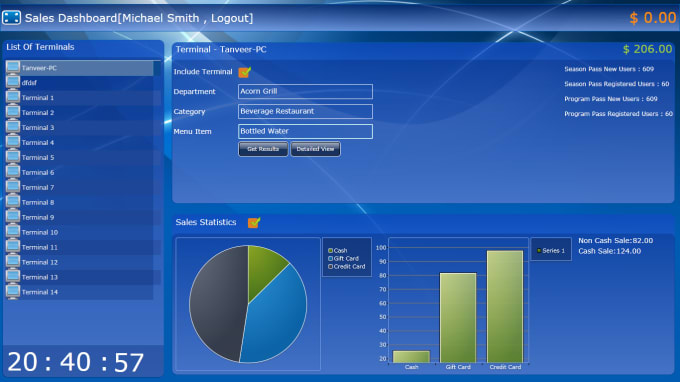This screenshot has width=680, height=382.
Task: Click the Terminal 14 monitor icon
Action: coord(13,292)
